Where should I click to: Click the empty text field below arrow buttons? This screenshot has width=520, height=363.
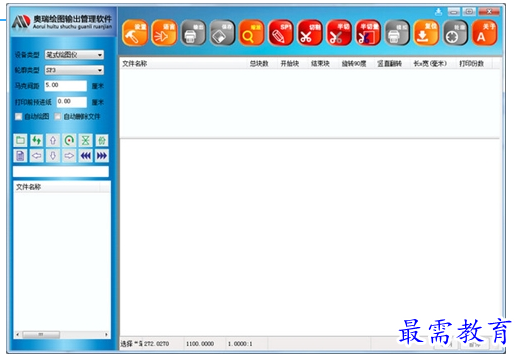pos(61,172)
